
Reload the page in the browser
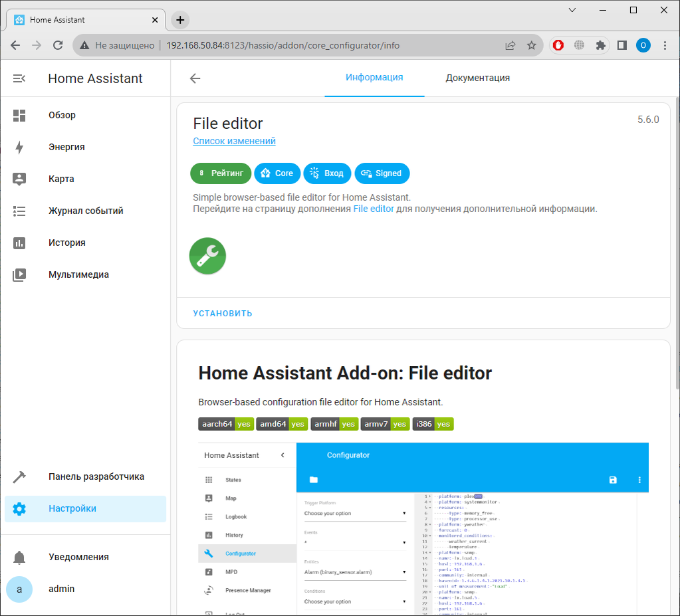pyautogui.click(x=58, y=45)
